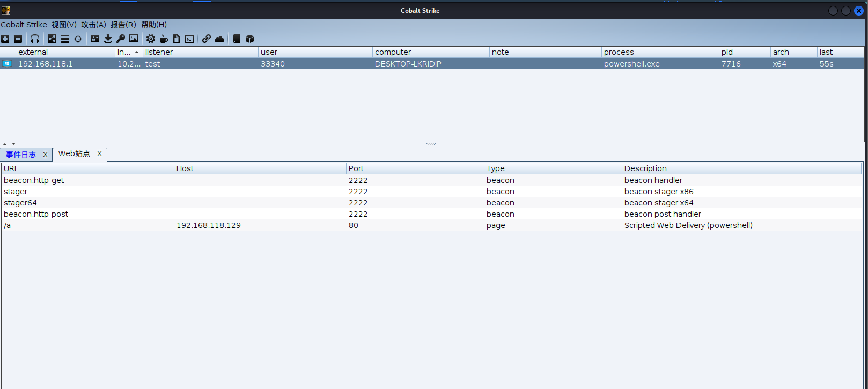
Task: Click the pid column header
Action: click(745, 52)
